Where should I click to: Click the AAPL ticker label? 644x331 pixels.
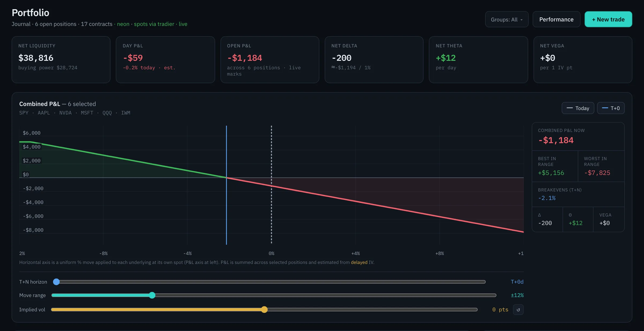tap(44, 113)
